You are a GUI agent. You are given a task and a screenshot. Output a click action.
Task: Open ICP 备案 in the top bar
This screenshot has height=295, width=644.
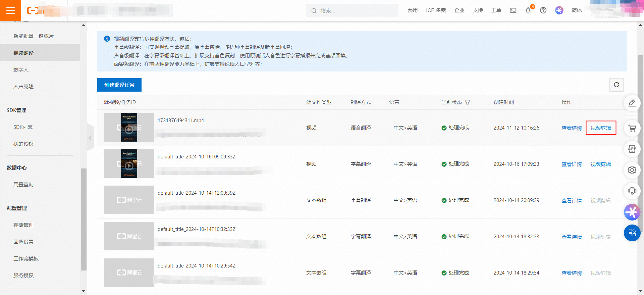(436, 10)
